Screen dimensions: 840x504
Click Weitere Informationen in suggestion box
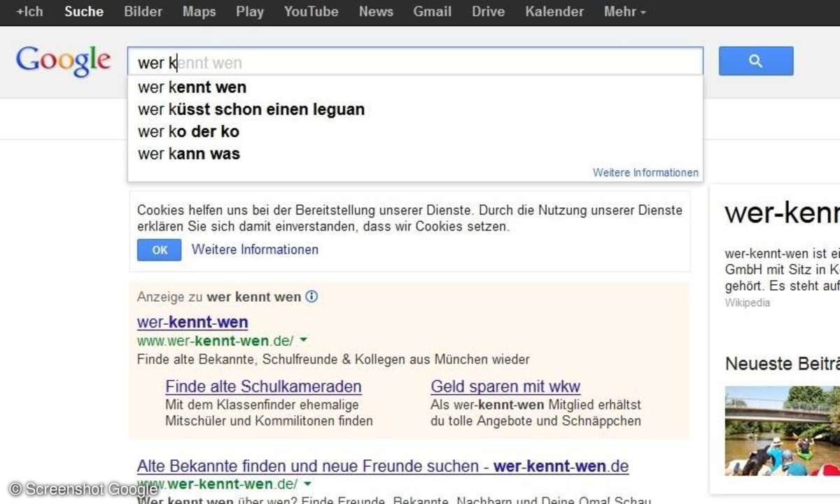coord(645,172)
